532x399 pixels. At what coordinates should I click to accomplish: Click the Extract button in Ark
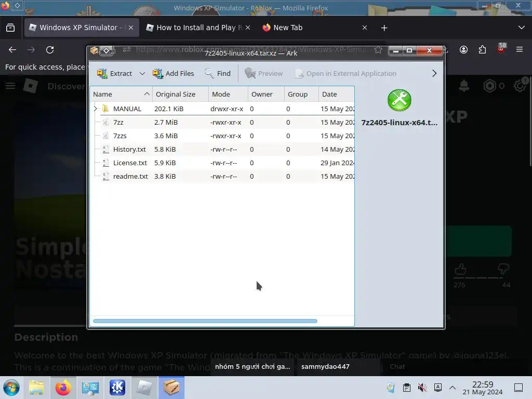[x=114, y=73]
